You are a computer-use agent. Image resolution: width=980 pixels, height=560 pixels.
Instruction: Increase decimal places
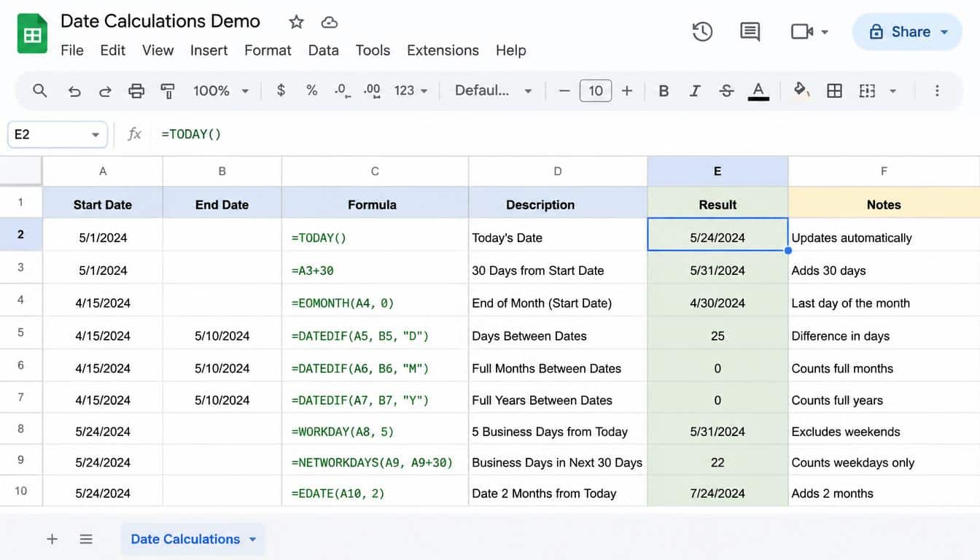point(372,90)
